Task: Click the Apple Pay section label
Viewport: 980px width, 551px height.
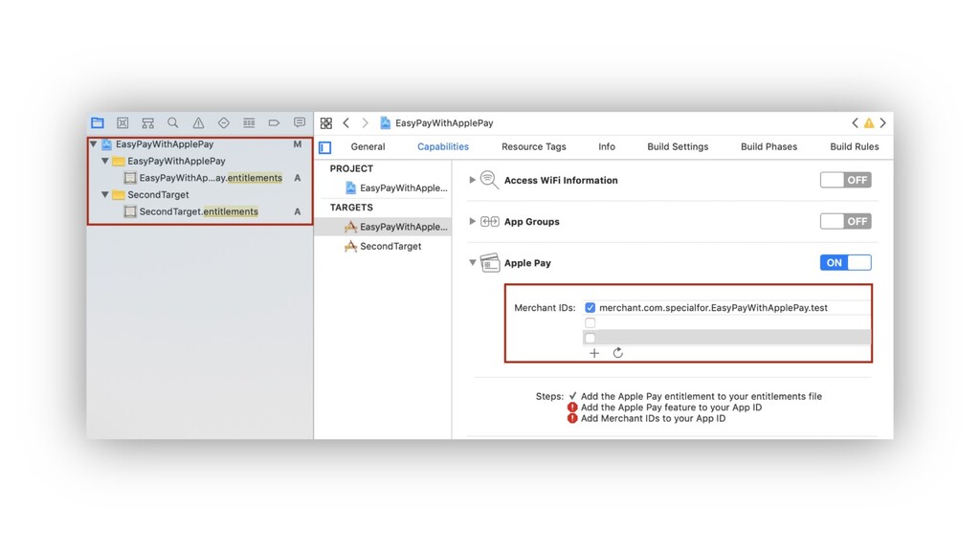Action: tap(527, 263)
